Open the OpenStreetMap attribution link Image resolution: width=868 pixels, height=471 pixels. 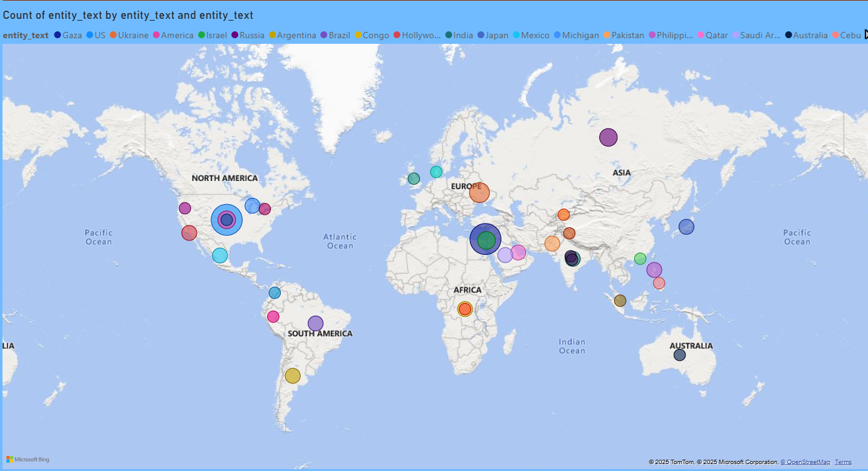(x=806, y=462)
